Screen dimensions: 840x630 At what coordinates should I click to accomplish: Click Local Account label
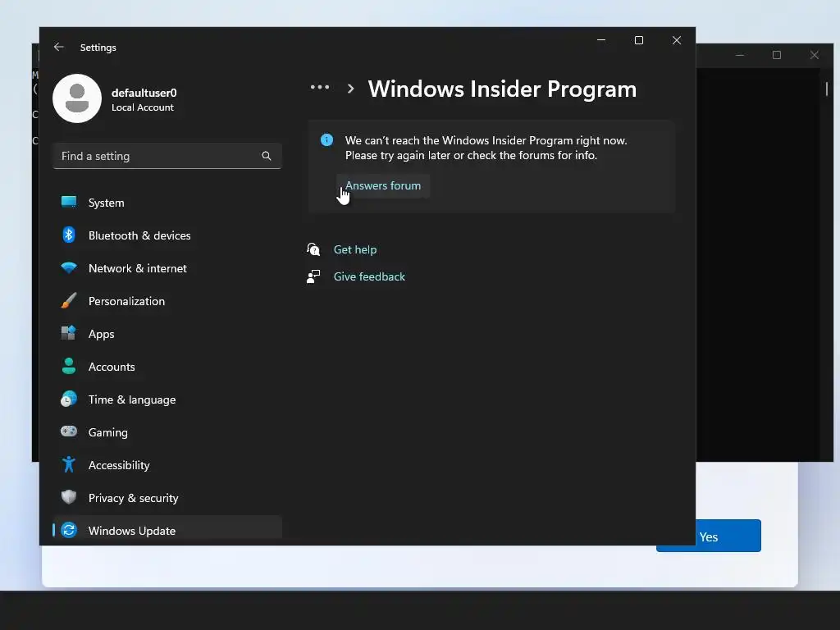pos(143,107)
